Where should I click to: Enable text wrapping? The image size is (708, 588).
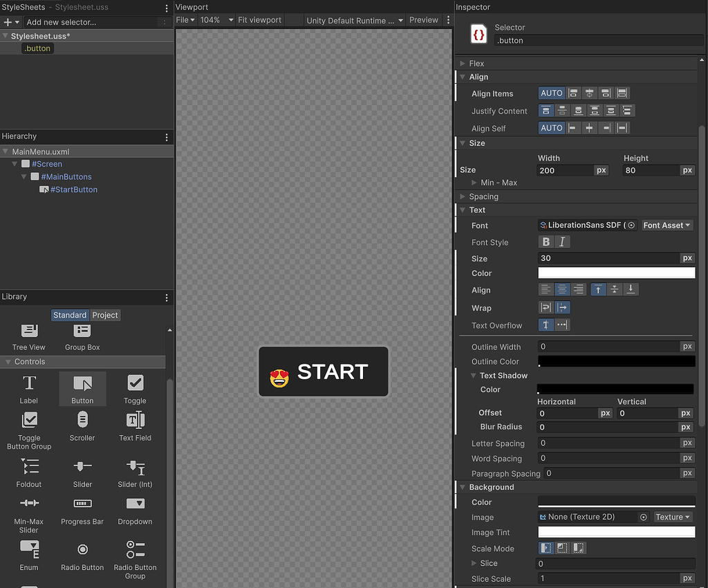[x=546, y=308]
